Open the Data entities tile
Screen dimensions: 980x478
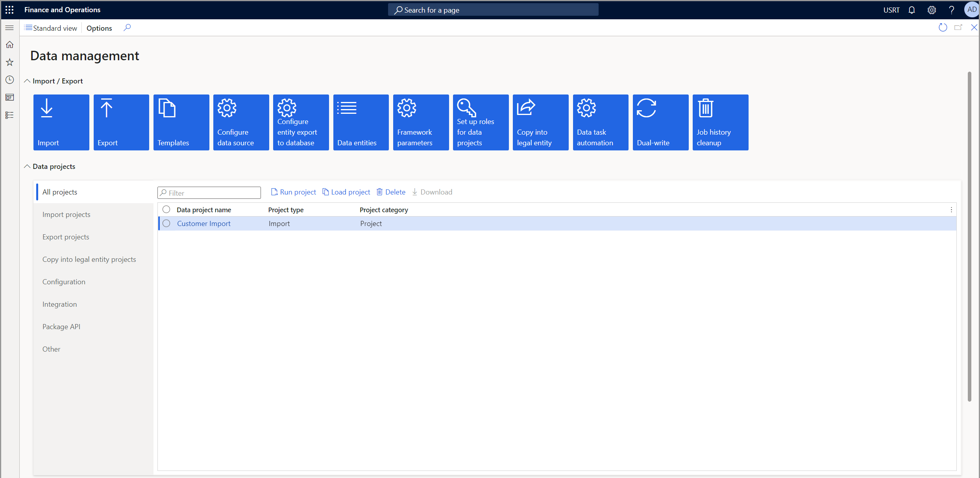pyautogui.click(x=361, y=122)
